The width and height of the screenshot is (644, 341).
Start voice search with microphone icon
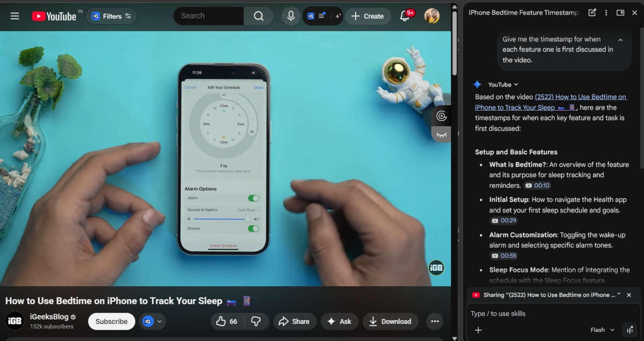point(290,16)
